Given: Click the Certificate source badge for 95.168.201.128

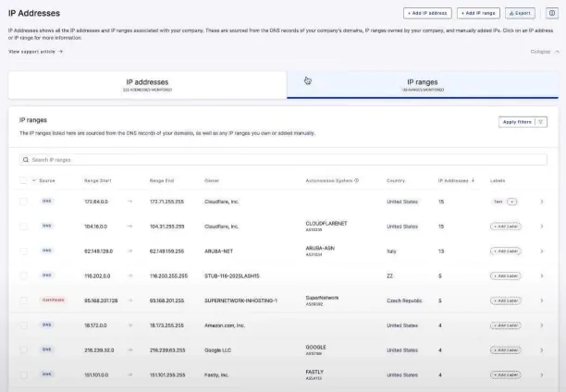Looking at the screenshot, I should tap(53, 300).
